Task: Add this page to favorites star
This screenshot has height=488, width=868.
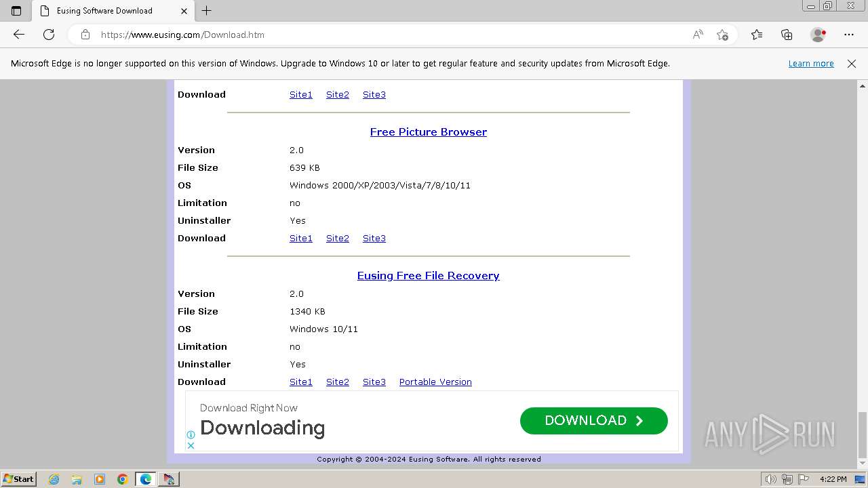Action: pyautogui.click(x=722, y=35)
